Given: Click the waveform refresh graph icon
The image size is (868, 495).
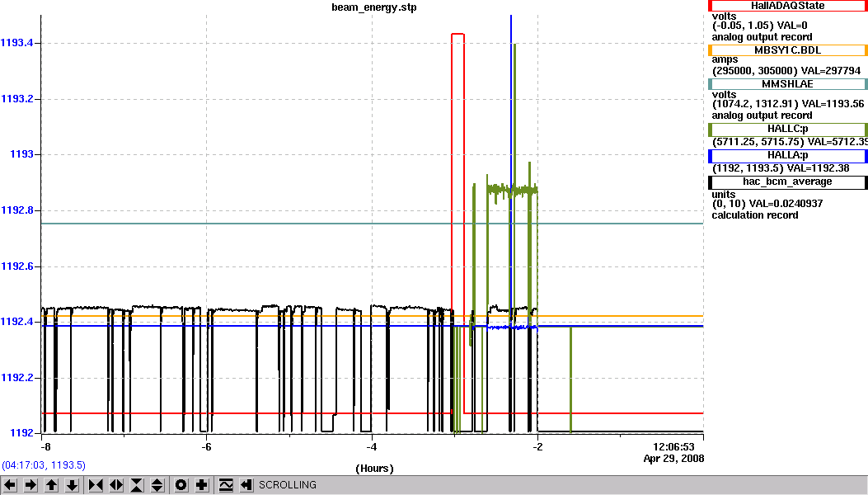Looking at the screenshot, I should 226,486.
